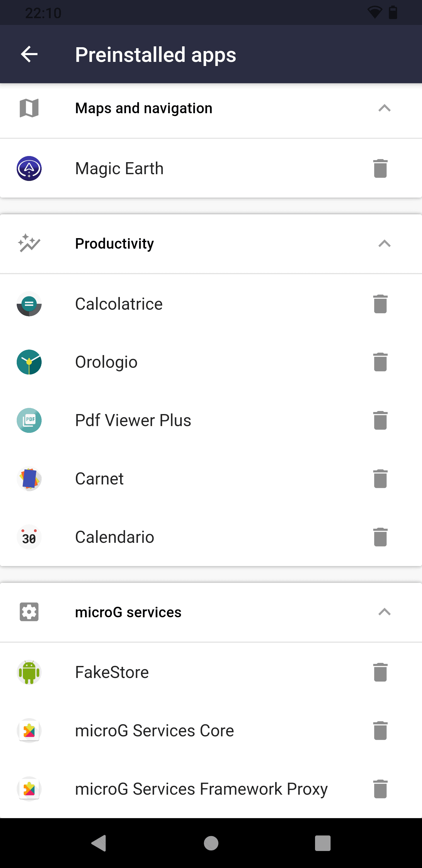The width and height of the screenshot is (422, 868).
Task: Go back using the arrow in header
Action: [29, 54]
